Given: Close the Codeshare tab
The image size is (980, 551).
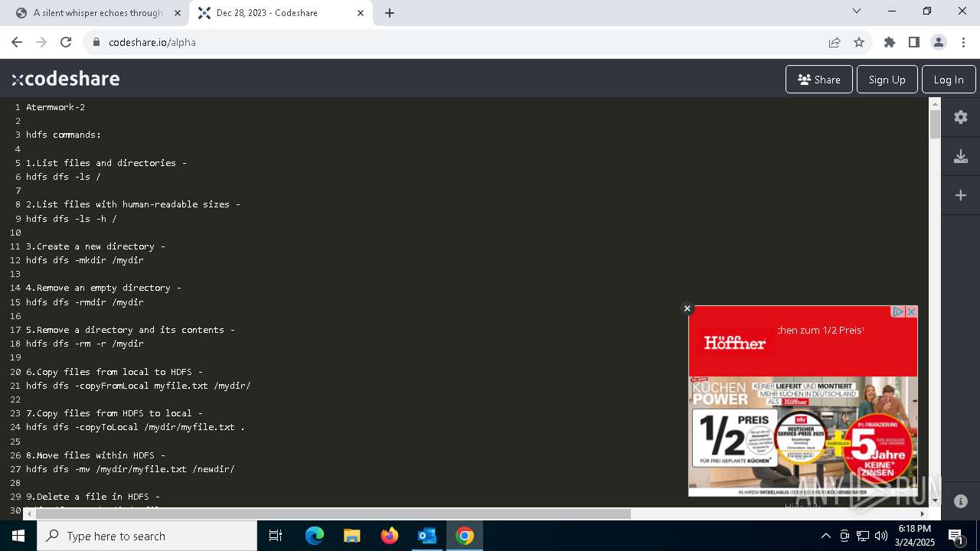Looking at the screenshot, I should coord(361,13).
